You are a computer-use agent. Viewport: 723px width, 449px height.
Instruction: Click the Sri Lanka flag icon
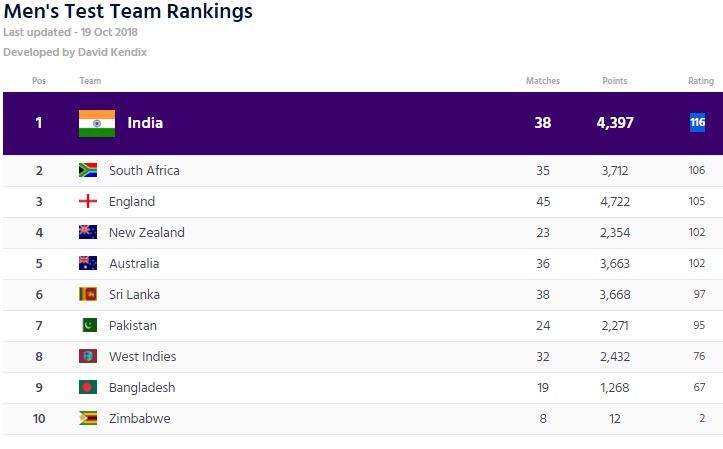click(x=88, y=294)
